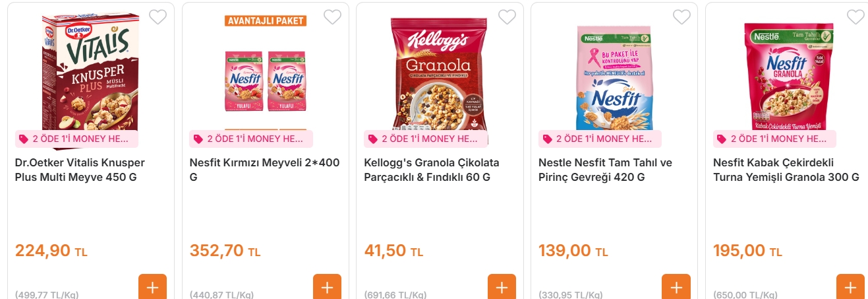The height and width of the screenshot is (299, 868).
Task: Click heart icon on Nesfit Kırmızı Meyveli card
Action: pyautogui.click(x=332, y=17)
